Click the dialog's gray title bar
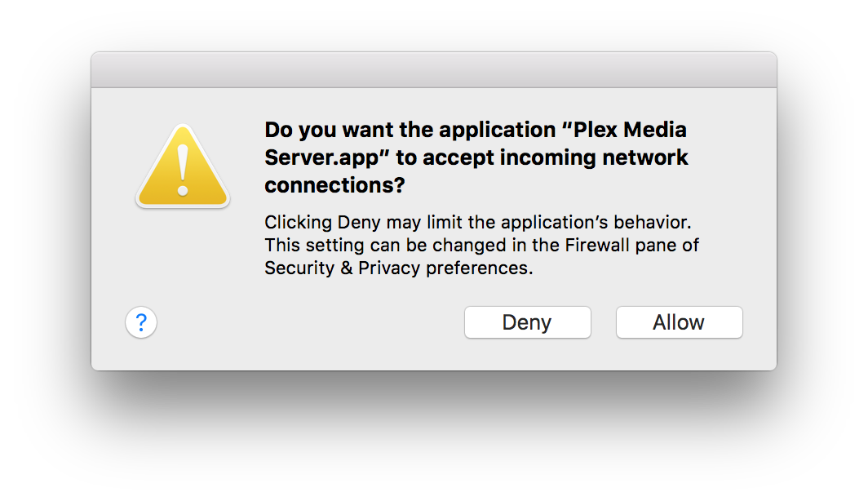 pos(434,69)
